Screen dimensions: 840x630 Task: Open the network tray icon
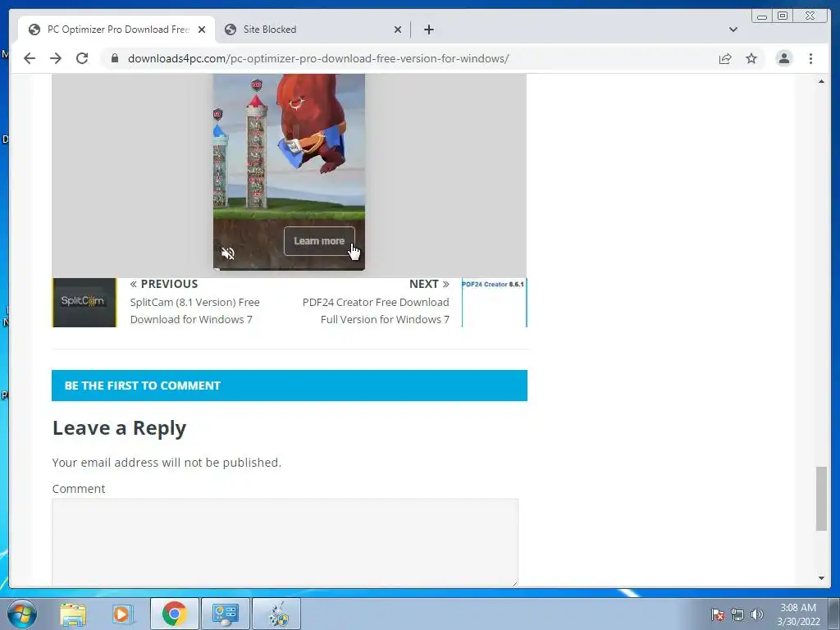tap(737, 614)
